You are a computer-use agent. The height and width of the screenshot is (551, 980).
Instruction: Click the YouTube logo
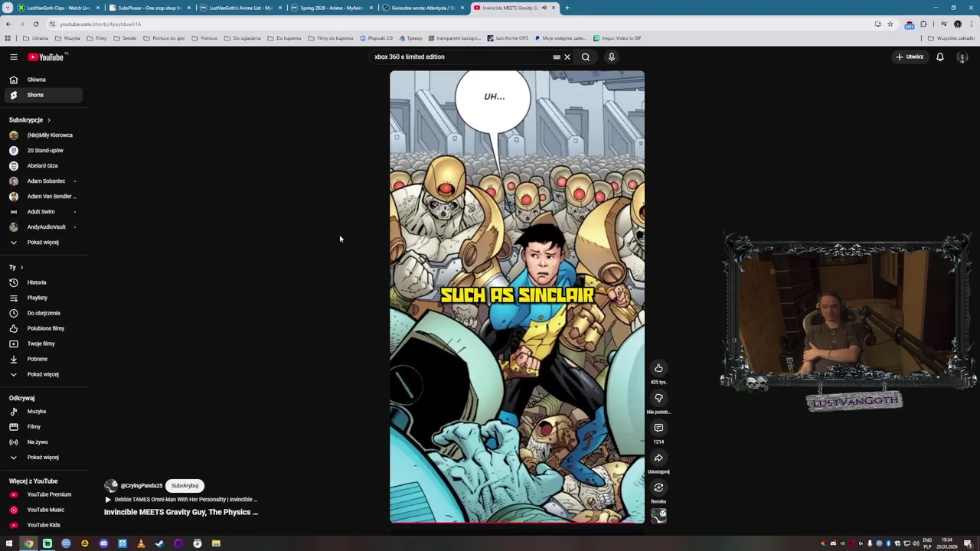[x=47, y=57]
